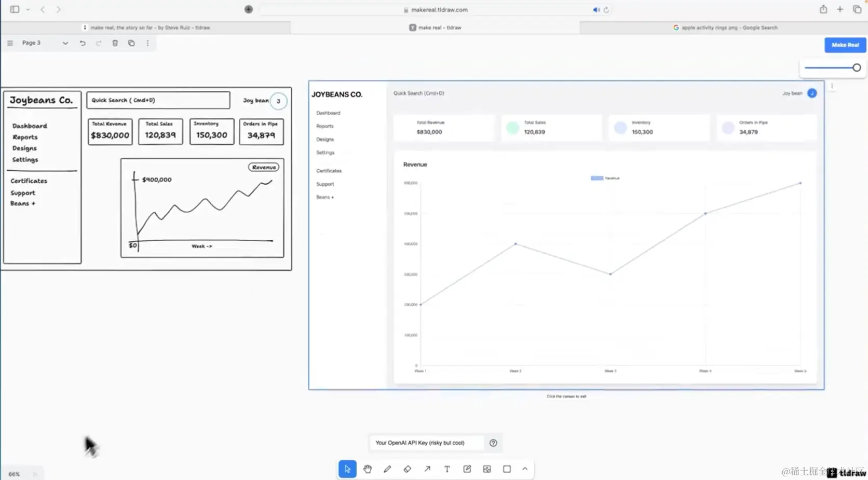Select hand-drawn "$900,000" axis label in sketch

tap(157, 180)
